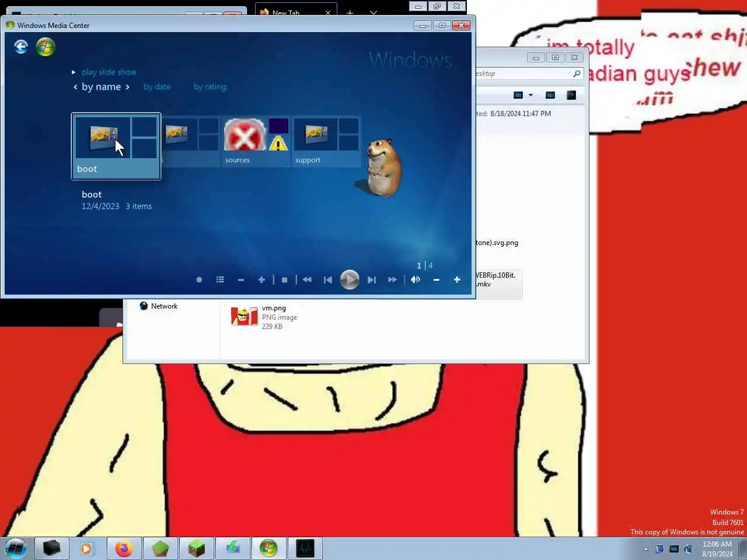Click the record dot in Media Center controls
Image resolution: width=747 pixels, height=560 pixels.
(199, 280)
